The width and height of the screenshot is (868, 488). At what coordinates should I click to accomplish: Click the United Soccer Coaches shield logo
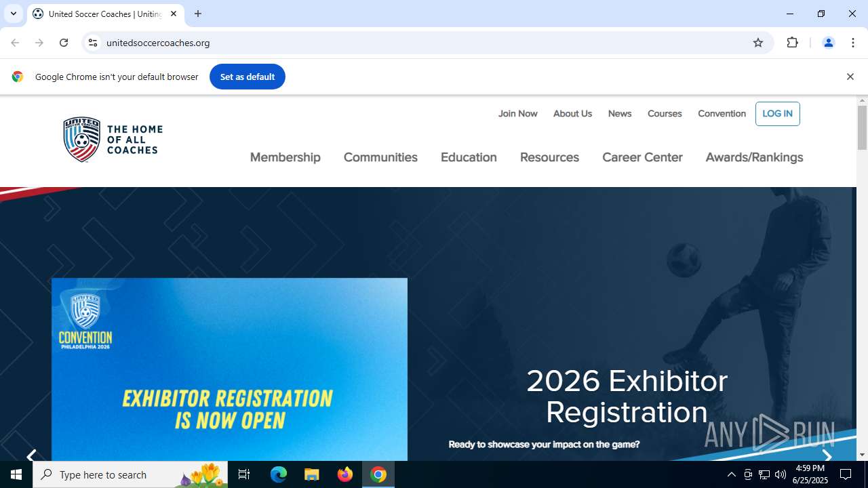coord(81,140)
